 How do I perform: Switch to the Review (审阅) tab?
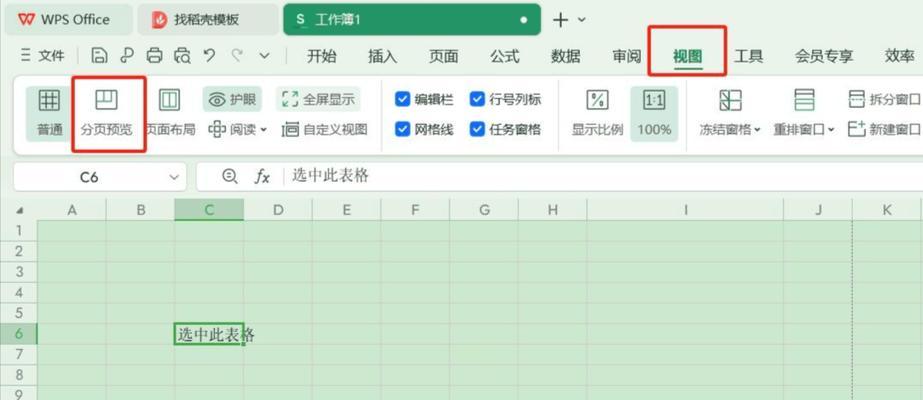pyautogui.click(x=626, y=56)
